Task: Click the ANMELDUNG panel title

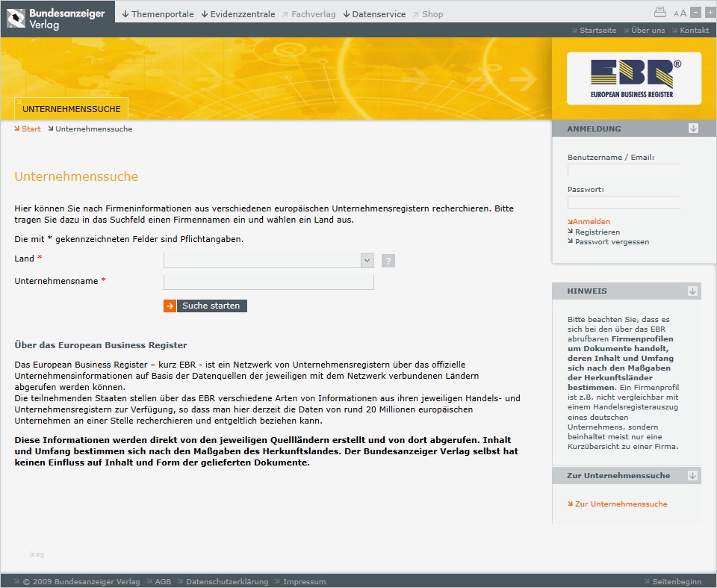Action: (x=594, y=129)
